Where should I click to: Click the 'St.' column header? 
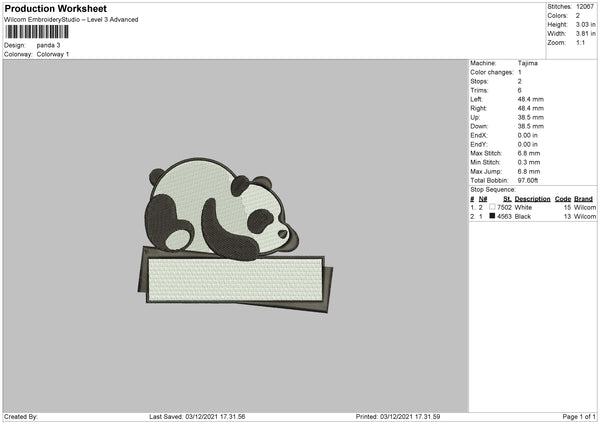507,199
